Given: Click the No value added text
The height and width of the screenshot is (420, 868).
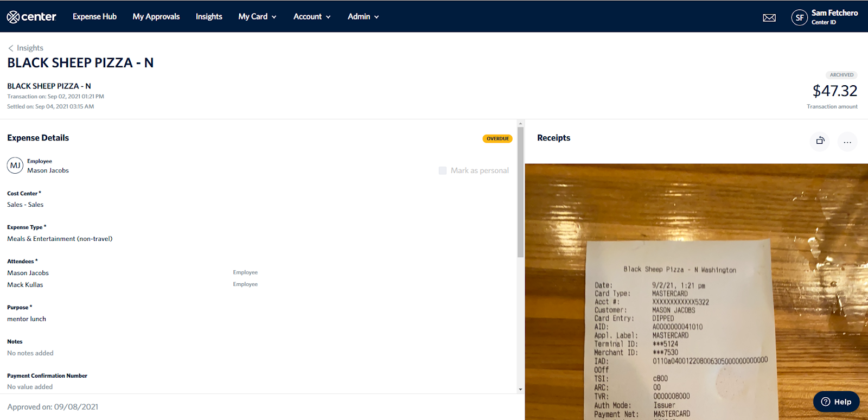Looking at the screenshot, I should click(x=30, y=387).
